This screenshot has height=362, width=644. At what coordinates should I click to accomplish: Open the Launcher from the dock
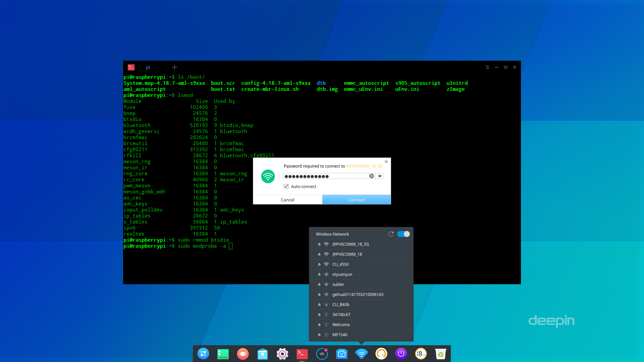point(203,354)
